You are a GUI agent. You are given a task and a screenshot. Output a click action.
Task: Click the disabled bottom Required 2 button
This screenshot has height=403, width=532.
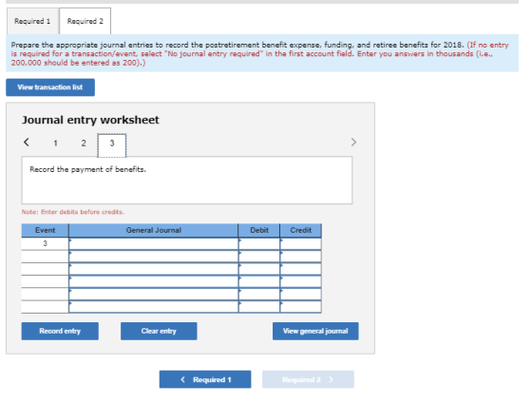[x=308, y=379]
